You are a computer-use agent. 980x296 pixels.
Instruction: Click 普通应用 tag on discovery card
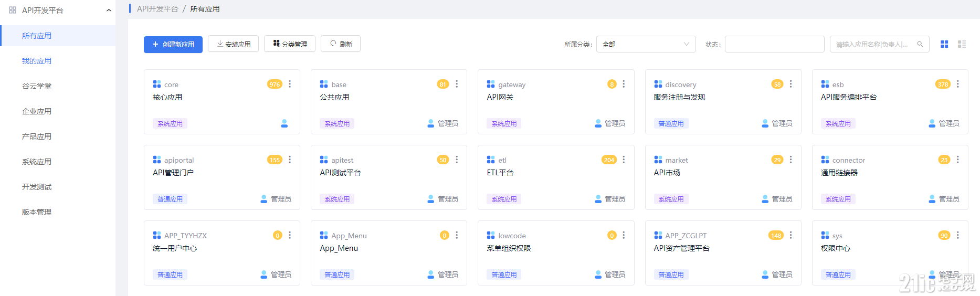[671, 123]
